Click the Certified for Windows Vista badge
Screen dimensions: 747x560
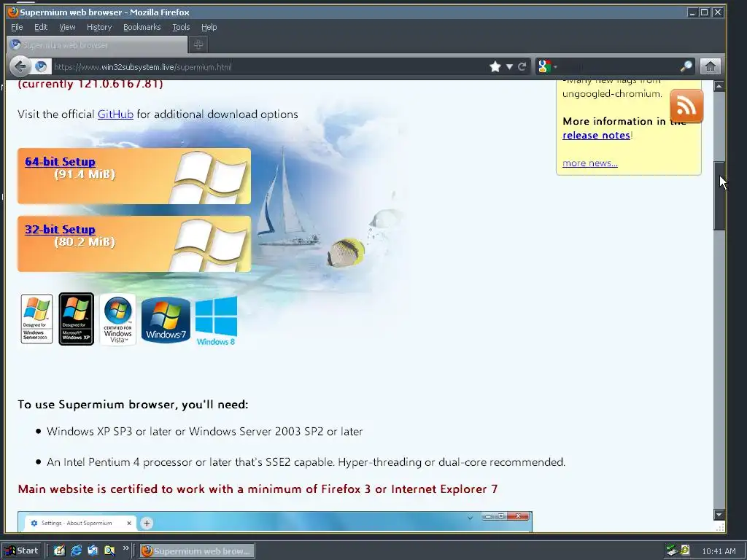(x=117, y=319)
